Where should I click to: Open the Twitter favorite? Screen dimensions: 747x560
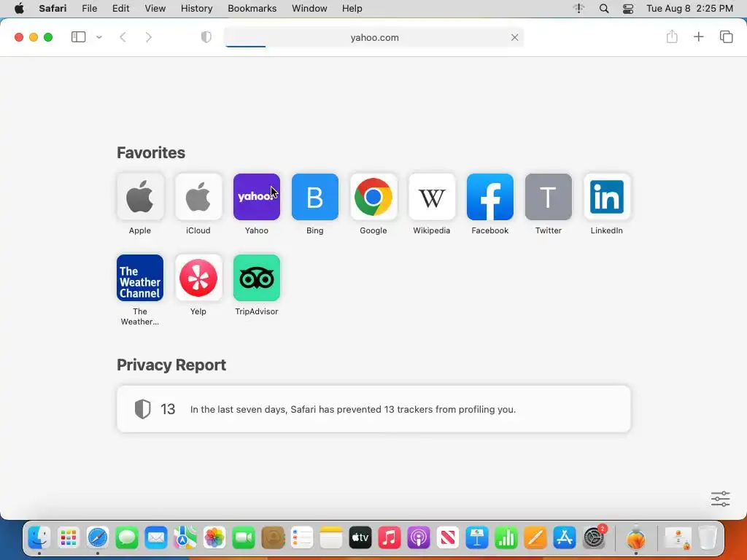[x=549, y=197]
